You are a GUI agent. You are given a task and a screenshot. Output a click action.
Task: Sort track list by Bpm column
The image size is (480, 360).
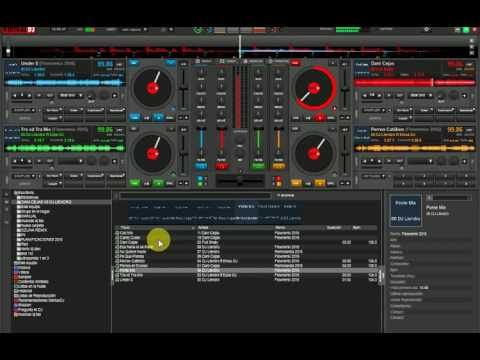tap(356, 228)
